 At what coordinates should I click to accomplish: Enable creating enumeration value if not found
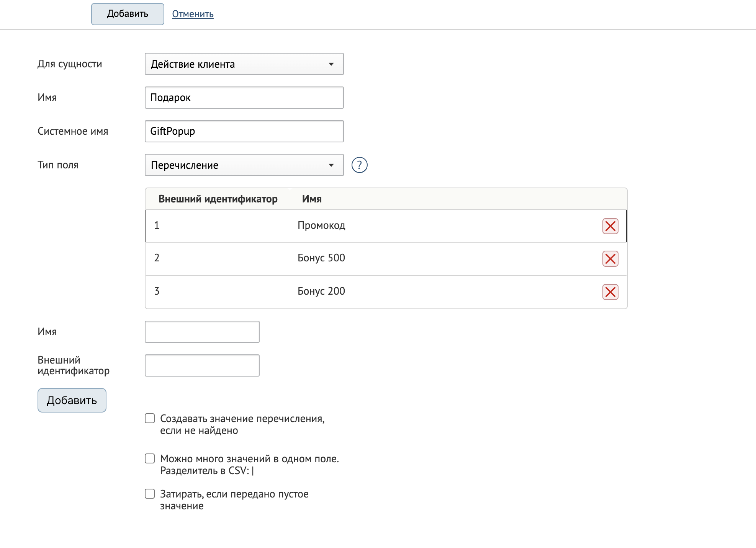click(150, 418)
